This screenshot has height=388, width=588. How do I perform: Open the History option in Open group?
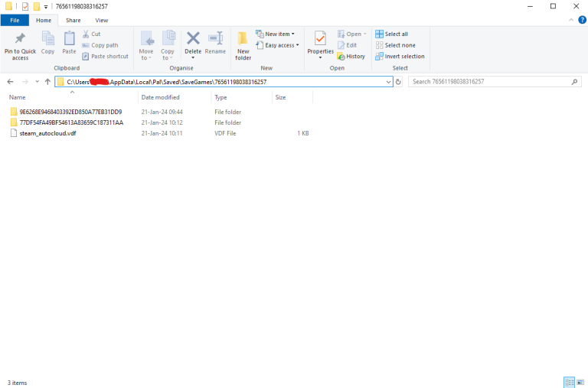351,56
